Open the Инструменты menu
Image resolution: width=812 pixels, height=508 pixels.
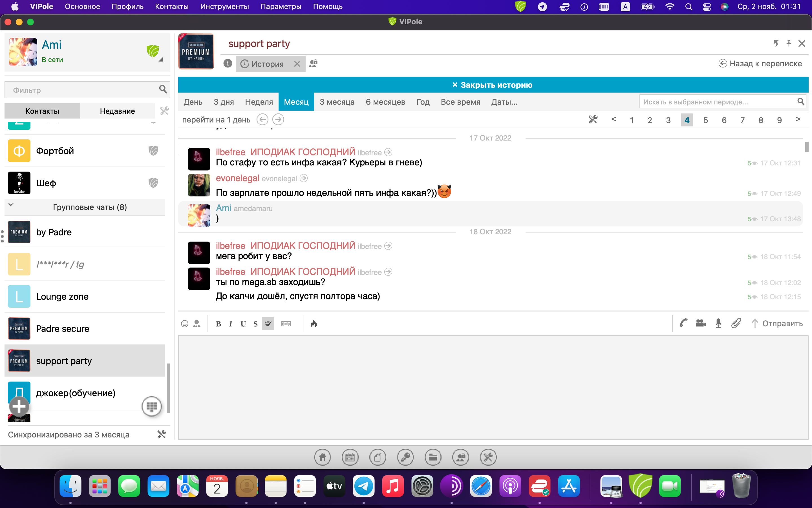224,7
